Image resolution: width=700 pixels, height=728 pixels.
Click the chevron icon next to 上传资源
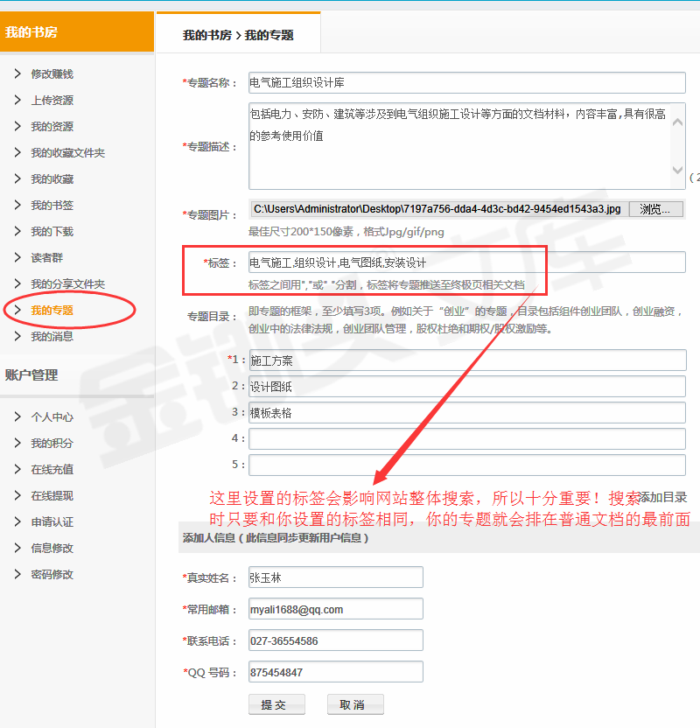[x=17, y=100]
